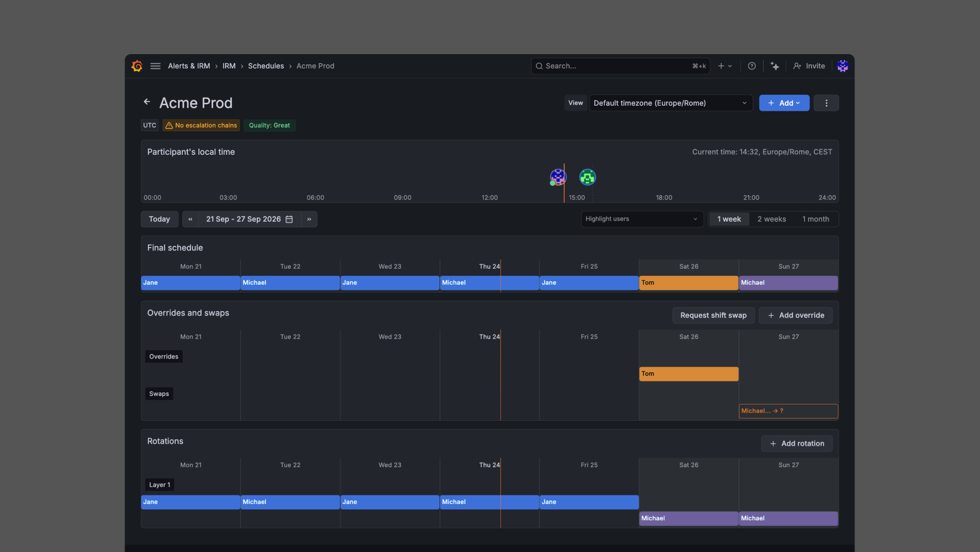Open the help question mark icon
The width and height of the screenshot is (980, 552).
click(752, 66)
